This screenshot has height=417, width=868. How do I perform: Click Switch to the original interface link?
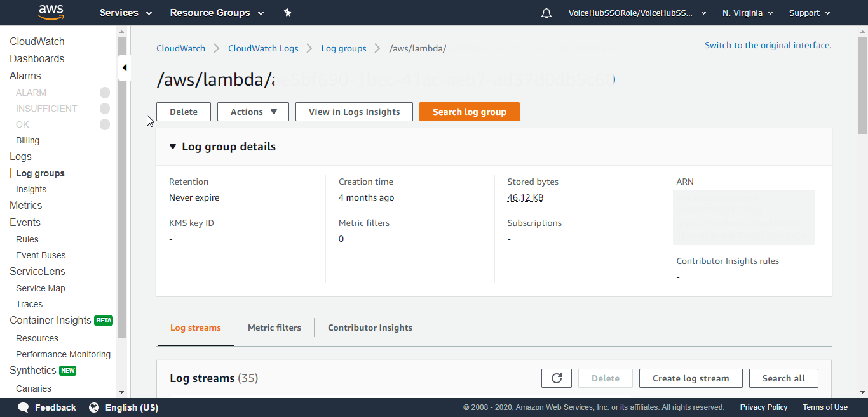click(x=768, y=45)
